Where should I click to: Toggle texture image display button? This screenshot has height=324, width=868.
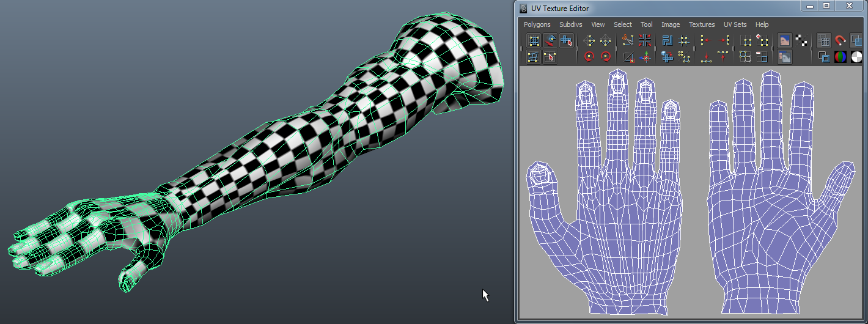[784, 41]
